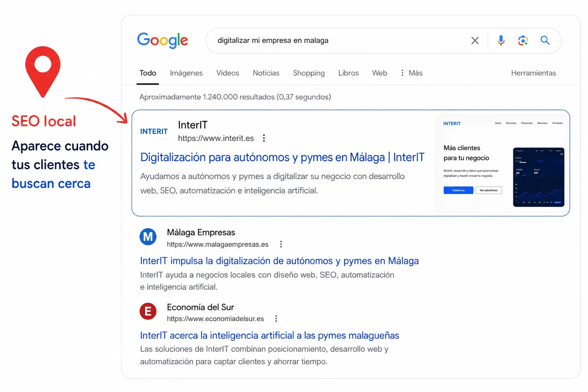Click the Economía del Sur site name

(x=200, y=307)
